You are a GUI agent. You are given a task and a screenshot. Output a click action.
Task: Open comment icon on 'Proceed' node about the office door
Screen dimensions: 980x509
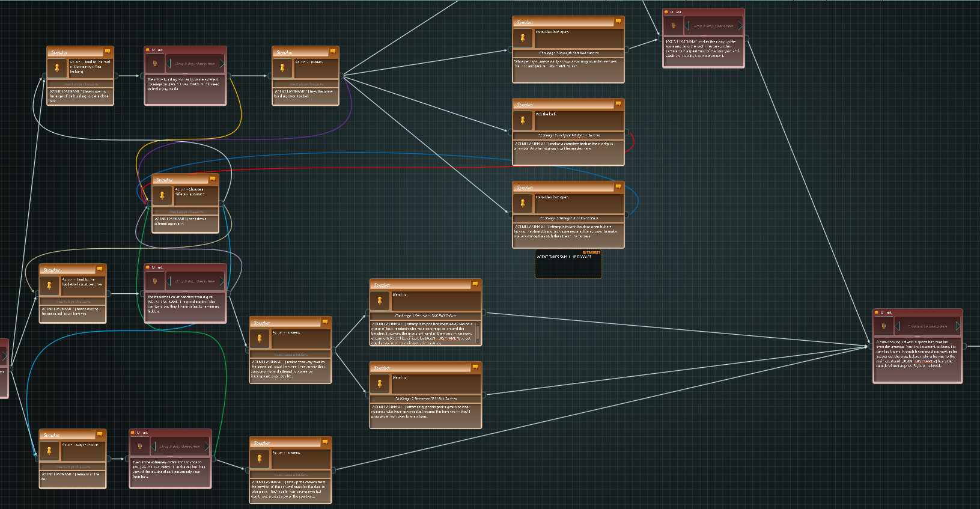[333, 52]
